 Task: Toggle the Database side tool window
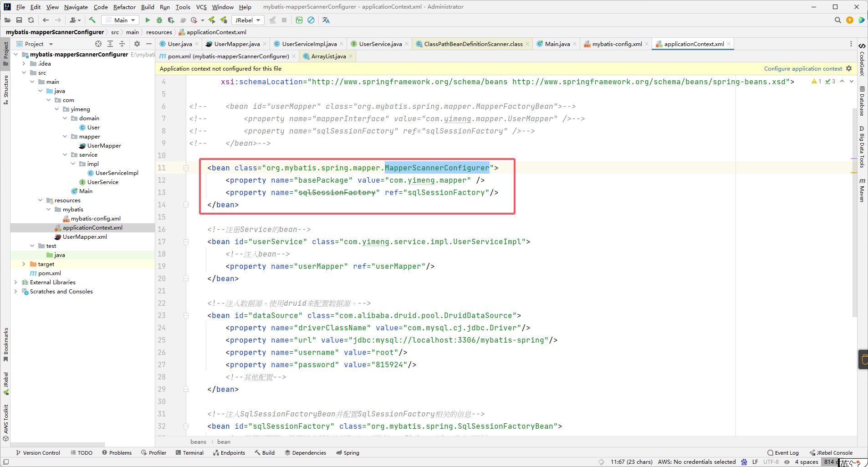coord(862,101)
